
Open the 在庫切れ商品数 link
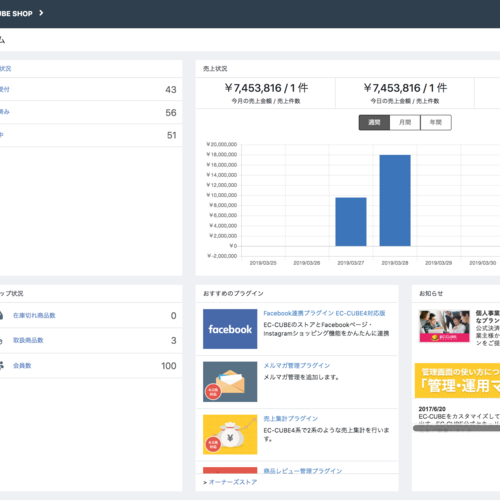click(34, 315)
